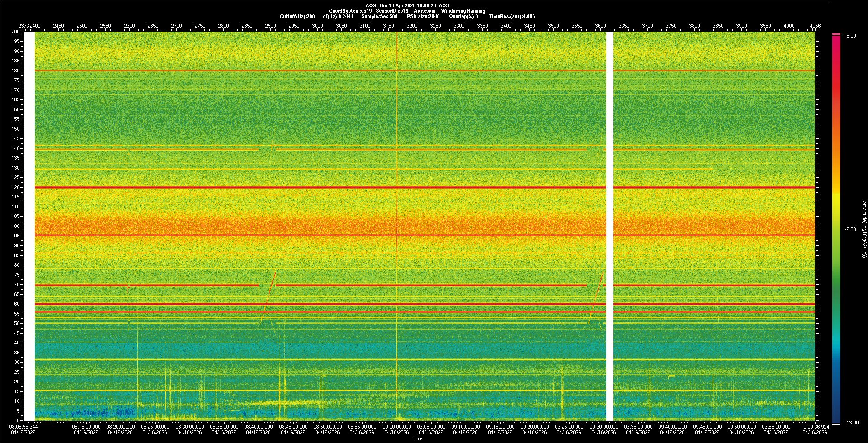Click the TimeRes.(sec):4.096 header parameter
Image resolution: width=868 pixels, height=443 pixels.
tap(512, 16)
